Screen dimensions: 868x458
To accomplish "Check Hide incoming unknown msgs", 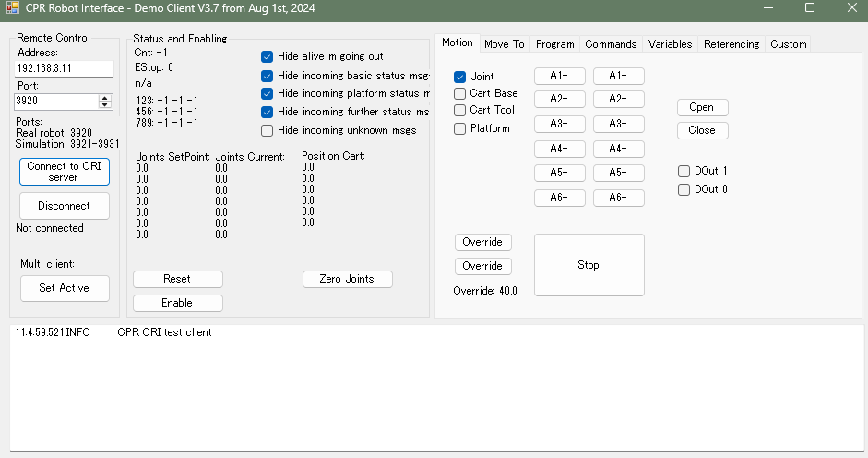I will [x=268, y=130].
